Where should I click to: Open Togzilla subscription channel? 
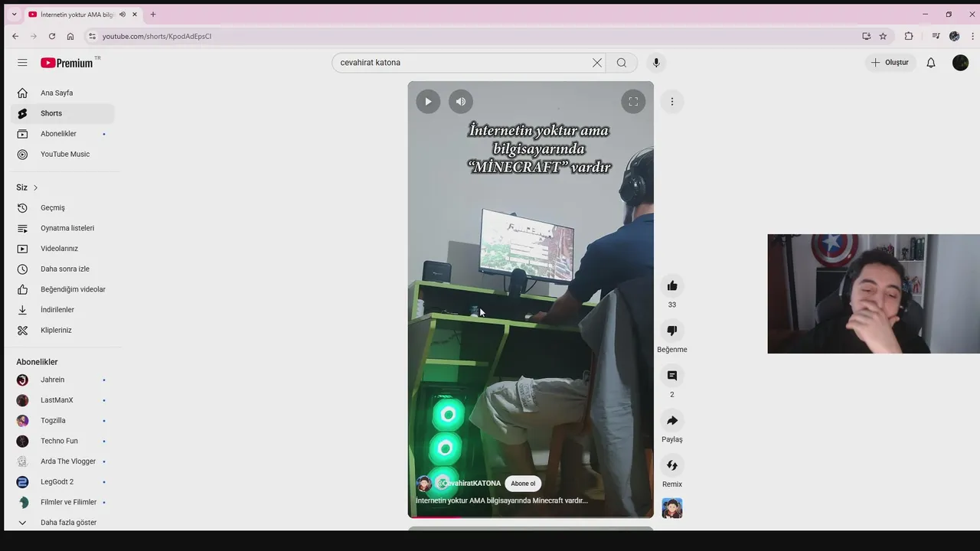pos(63,420)
